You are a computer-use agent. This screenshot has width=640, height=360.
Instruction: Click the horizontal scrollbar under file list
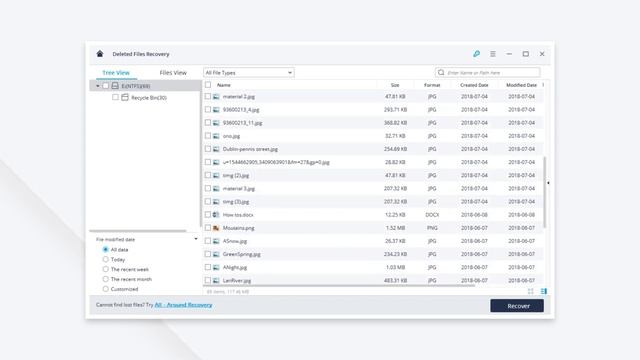(x=339, y=286)
